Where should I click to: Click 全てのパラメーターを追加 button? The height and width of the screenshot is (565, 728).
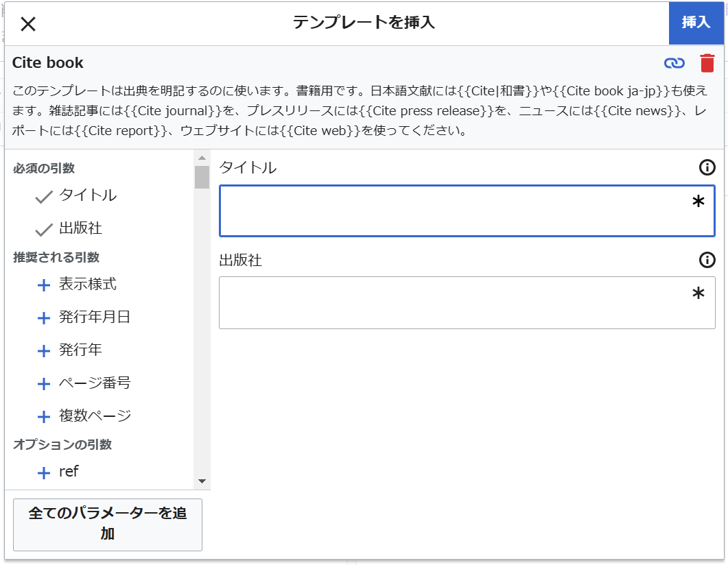pos(108,525)
